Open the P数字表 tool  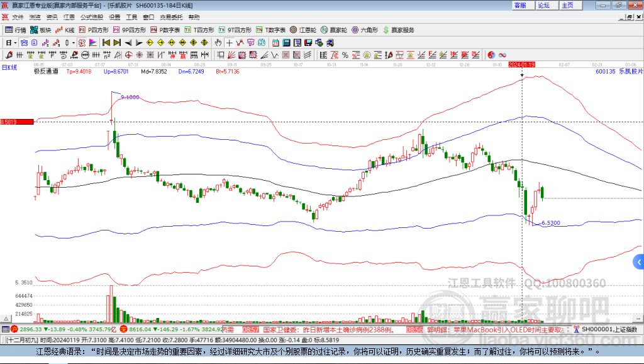(x=165, y=30)
